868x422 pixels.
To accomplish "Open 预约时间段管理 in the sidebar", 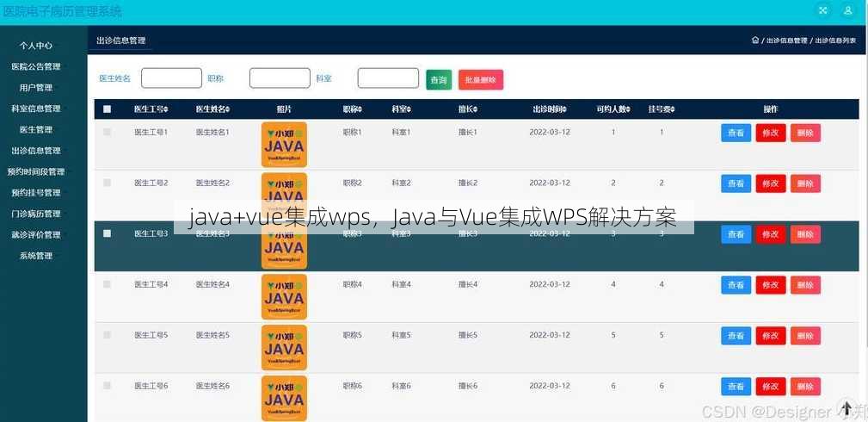I will point(36,172).
